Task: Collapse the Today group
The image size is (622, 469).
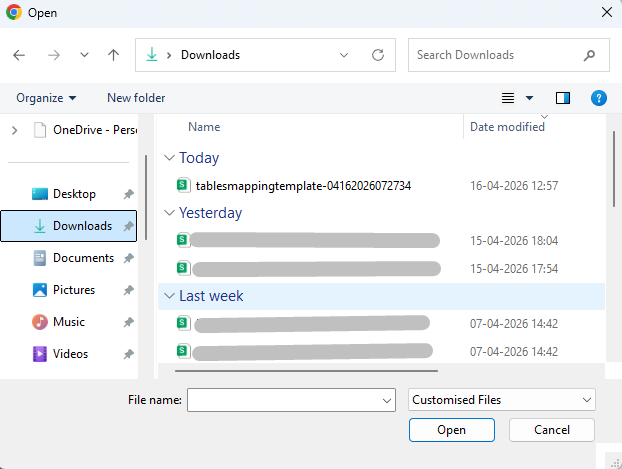Action: (169, 158)
